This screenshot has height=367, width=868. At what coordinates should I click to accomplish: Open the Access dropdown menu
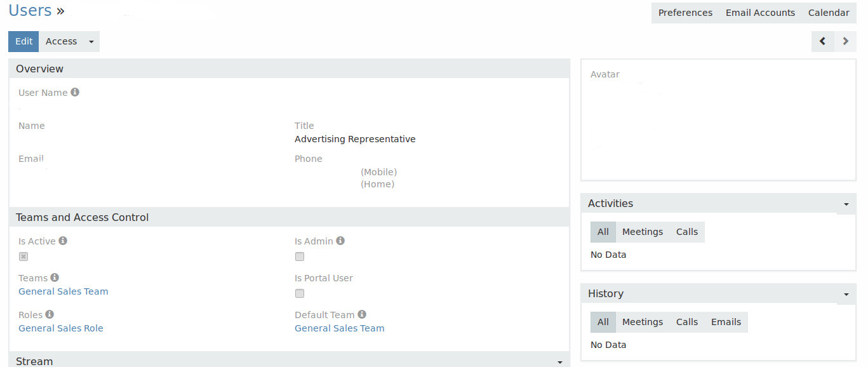[91, 42]
